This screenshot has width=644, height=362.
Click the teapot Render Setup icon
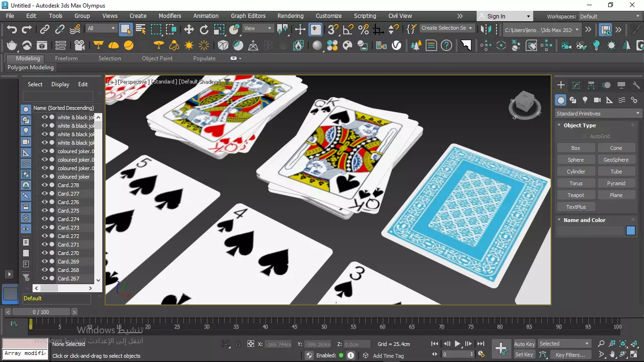coord(12,46)
